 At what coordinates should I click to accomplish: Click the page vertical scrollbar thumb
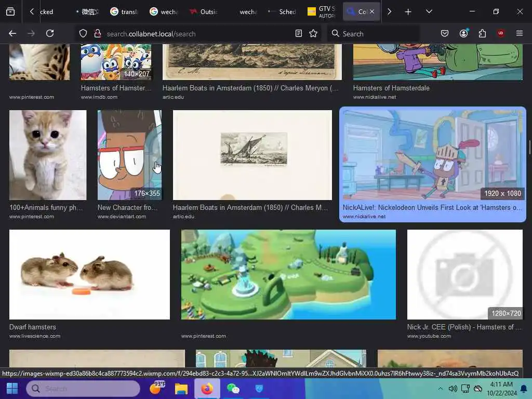pyautogui.click(x=529, y=147)
